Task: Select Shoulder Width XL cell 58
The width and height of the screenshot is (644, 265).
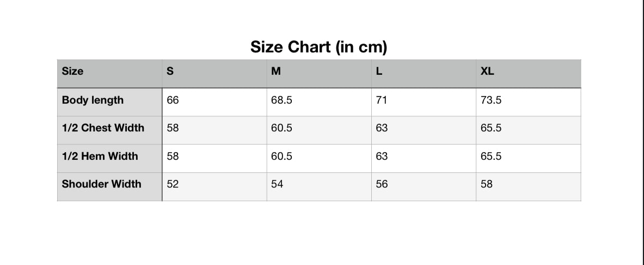Action: pos(529,187)
